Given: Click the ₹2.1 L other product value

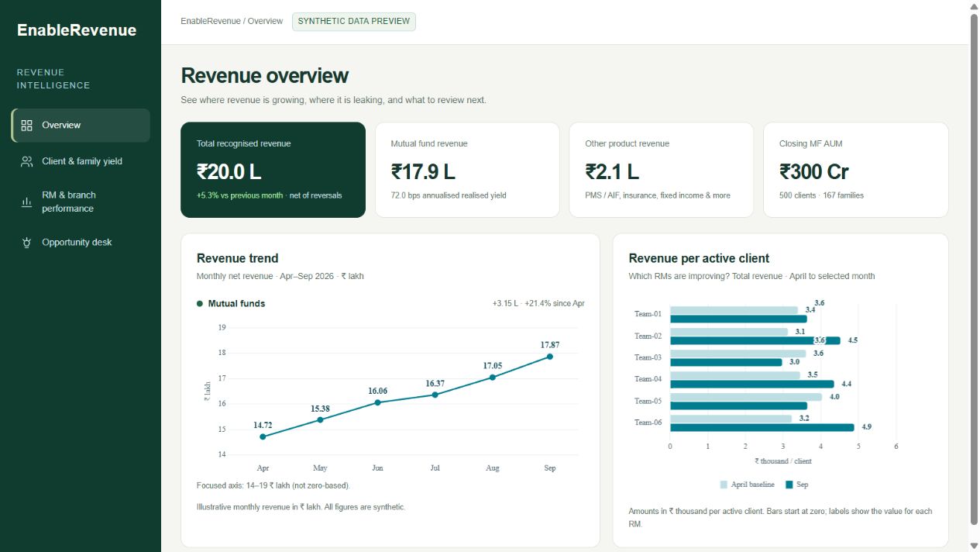Looking at the screenshot, I should (x=613, y=171).
